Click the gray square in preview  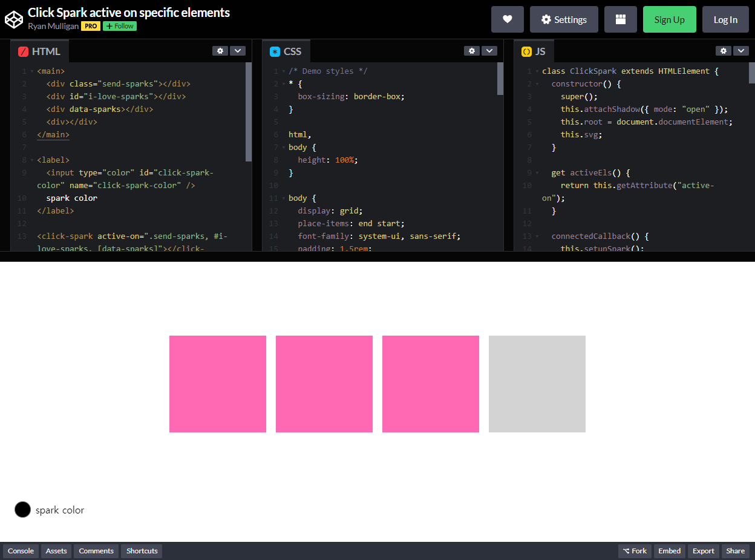coord(537,384)
